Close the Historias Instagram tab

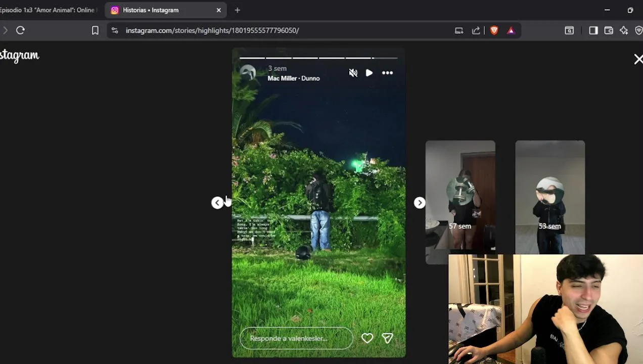[219, 10]
